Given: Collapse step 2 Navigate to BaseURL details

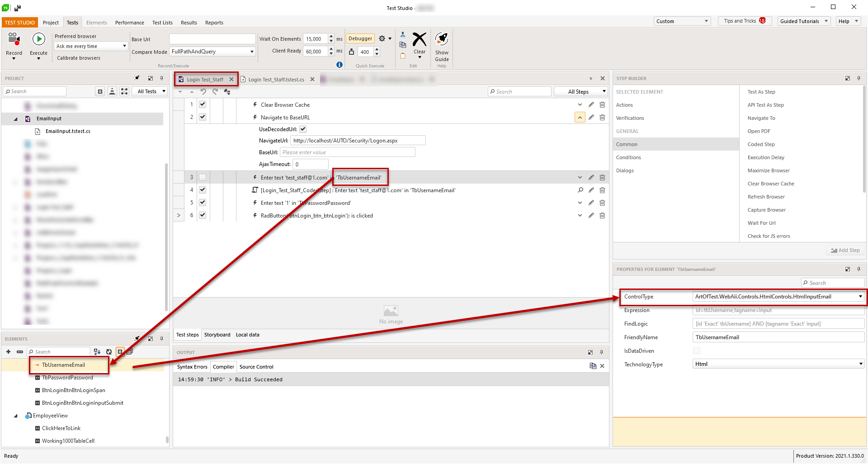Looking at the screenshot, I should (x=580, y=118).
